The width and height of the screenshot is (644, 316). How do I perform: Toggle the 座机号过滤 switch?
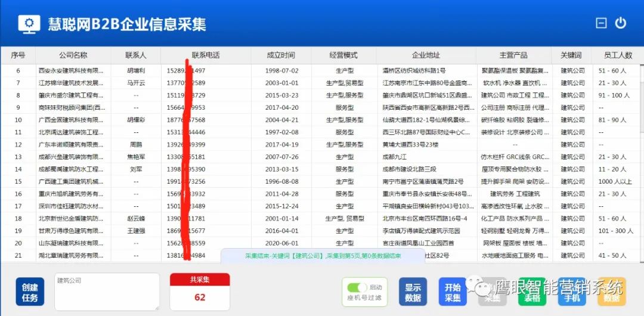tap(357, 287)
